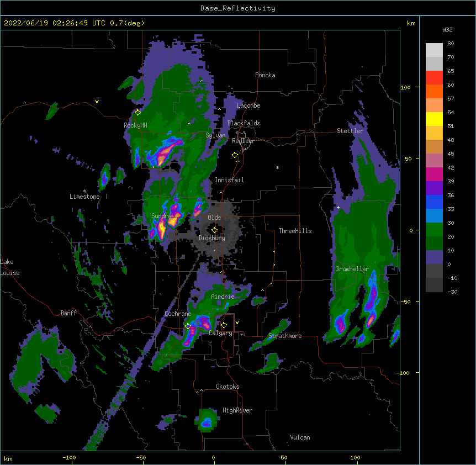Select the slate purple 0-10 dBZ legend swatch
Viewport: 476px width, 465px height.
(434, 257)
